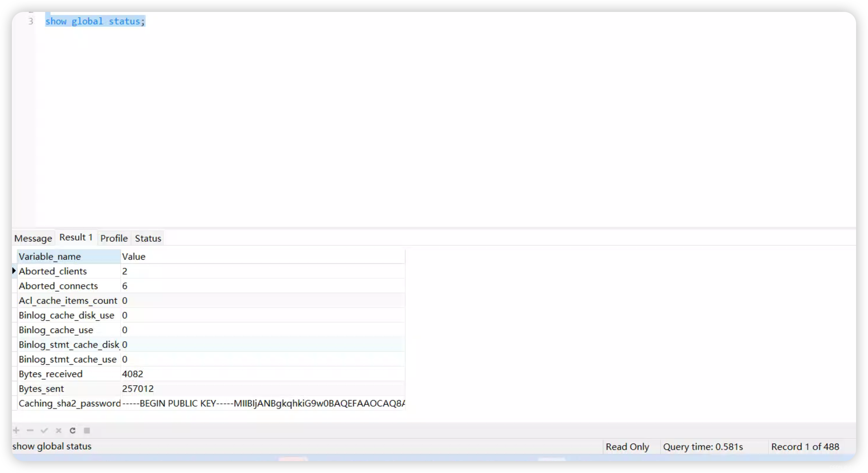
Task: Click the delete row icon
Action: click(30, 430)
